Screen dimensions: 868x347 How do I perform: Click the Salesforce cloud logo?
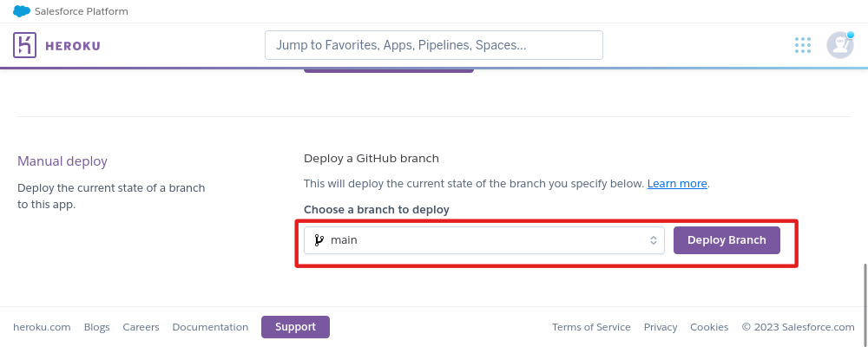(x=22, y=11)
